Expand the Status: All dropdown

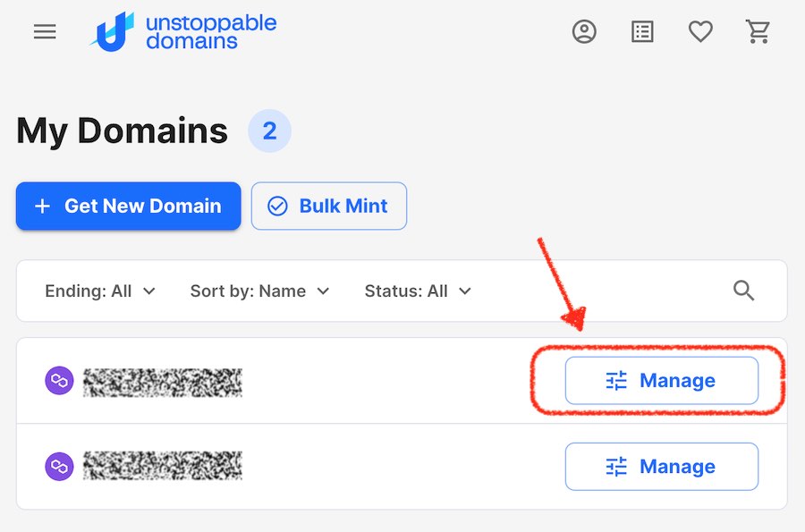pos(418,291)
